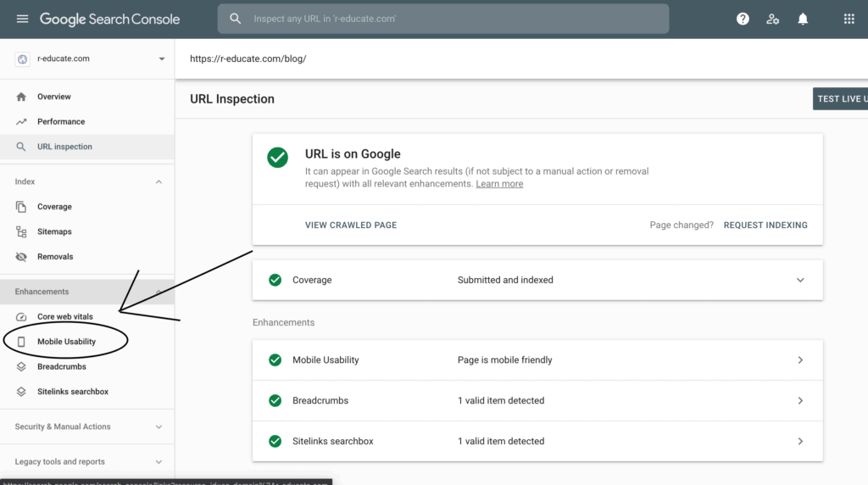The image size is (868, 485).
Task: Click the Core web vitals gauge icon
Action: tap(21, 316)
